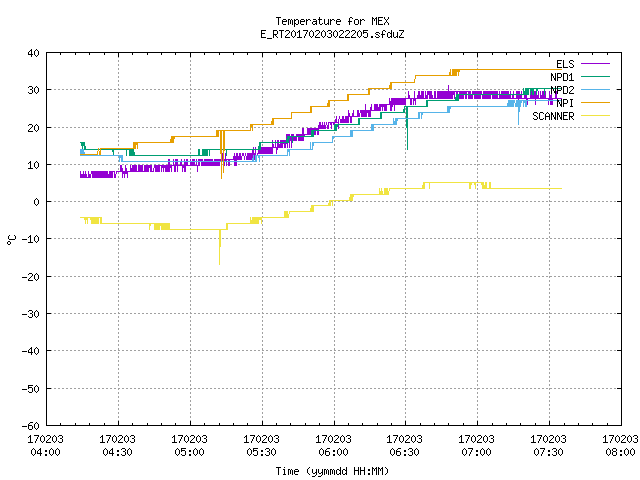Click the x-axis tick label 05:30

(261, 453)
